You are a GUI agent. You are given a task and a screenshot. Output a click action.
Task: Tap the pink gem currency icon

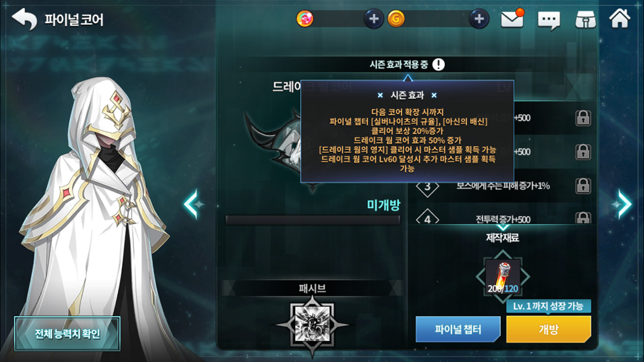pyautogui.click(x=305, y=19)
